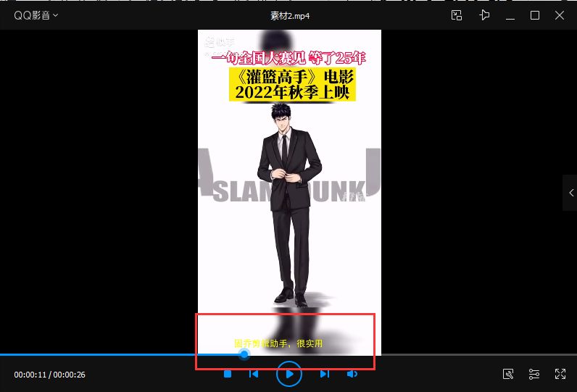Play the video 素材2.mp4

[x=289, y=374]
